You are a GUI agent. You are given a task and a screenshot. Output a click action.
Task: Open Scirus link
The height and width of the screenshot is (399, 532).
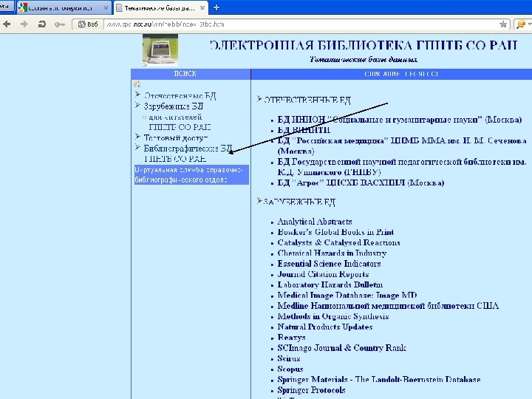pos(289,358)
